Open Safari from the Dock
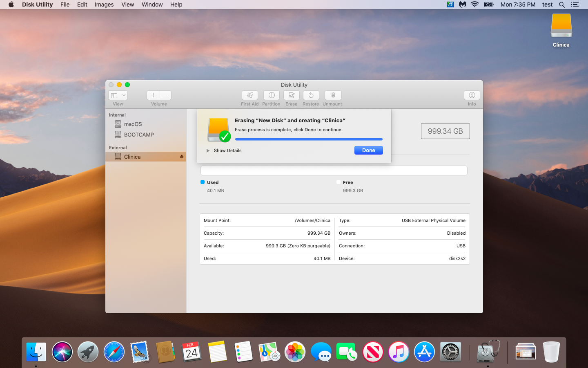 [x=114, y=352]
